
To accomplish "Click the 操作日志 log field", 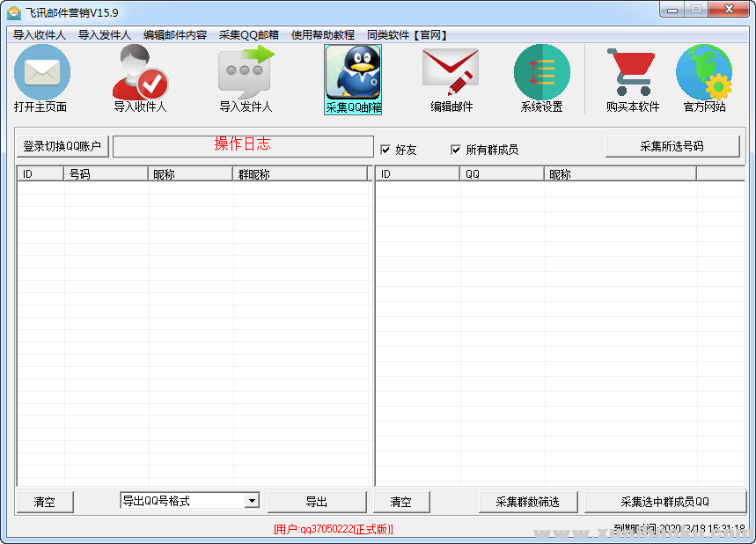I will (x=243, y=146).
